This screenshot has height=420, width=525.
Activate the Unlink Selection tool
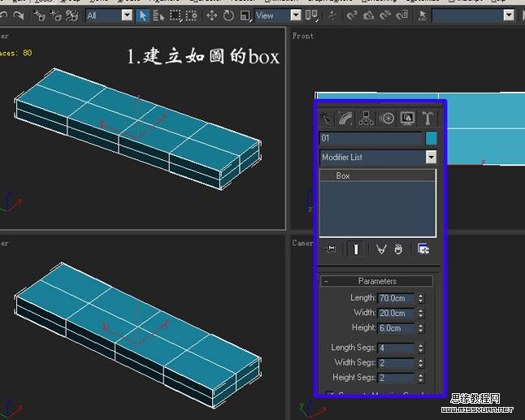55,15
